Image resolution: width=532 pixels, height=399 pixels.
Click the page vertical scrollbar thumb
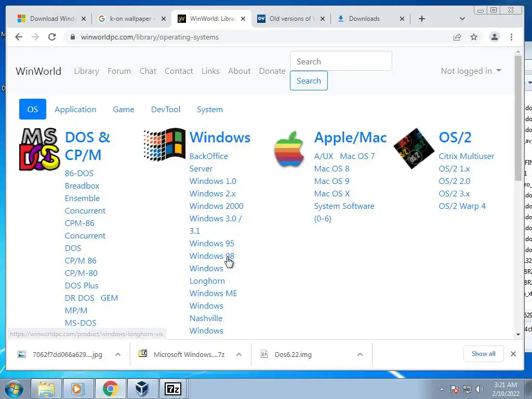coord(518,118)
